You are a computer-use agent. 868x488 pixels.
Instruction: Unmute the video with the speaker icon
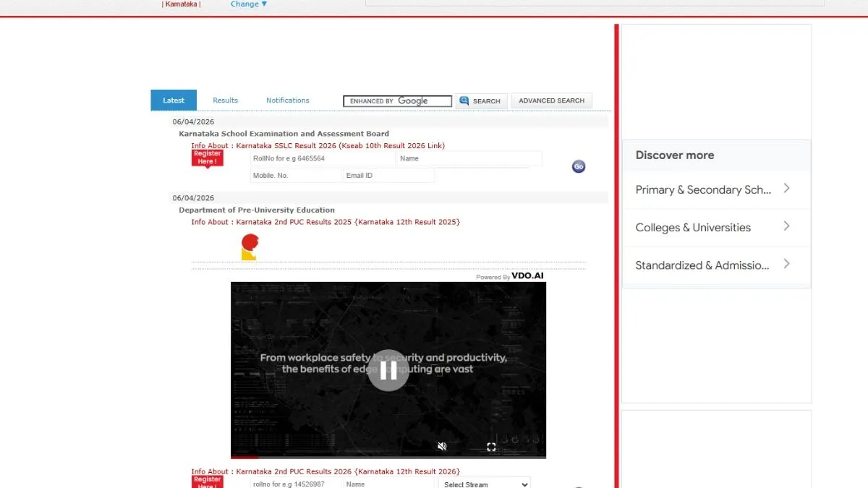[x=442, y=447]
